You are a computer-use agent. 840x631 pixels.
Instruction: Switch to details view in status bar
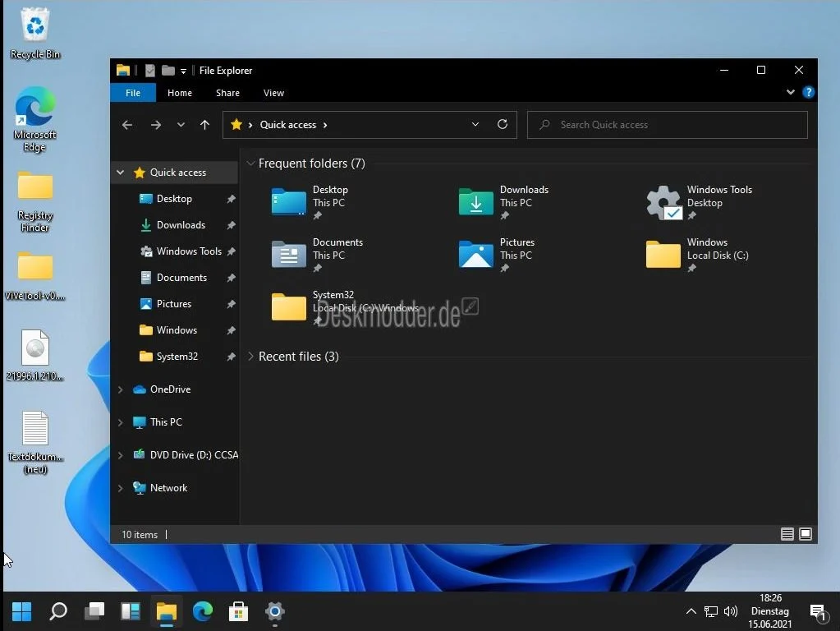pos(787,534)
